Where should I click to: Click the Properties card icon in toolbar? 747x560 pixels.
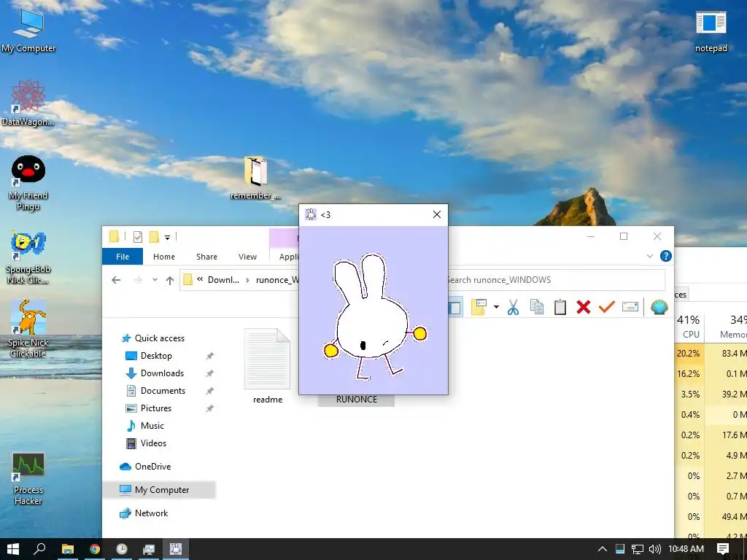click(x=630, y=307)
